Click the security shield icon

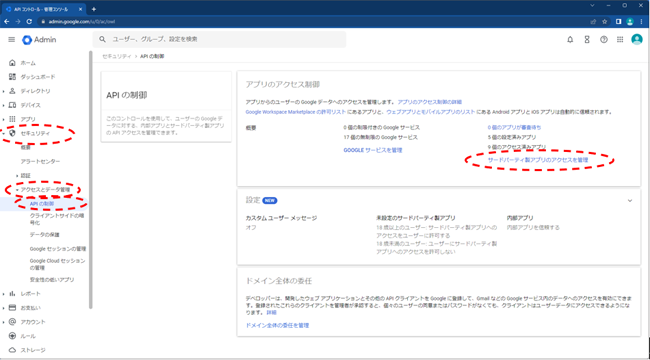[12, 133]
